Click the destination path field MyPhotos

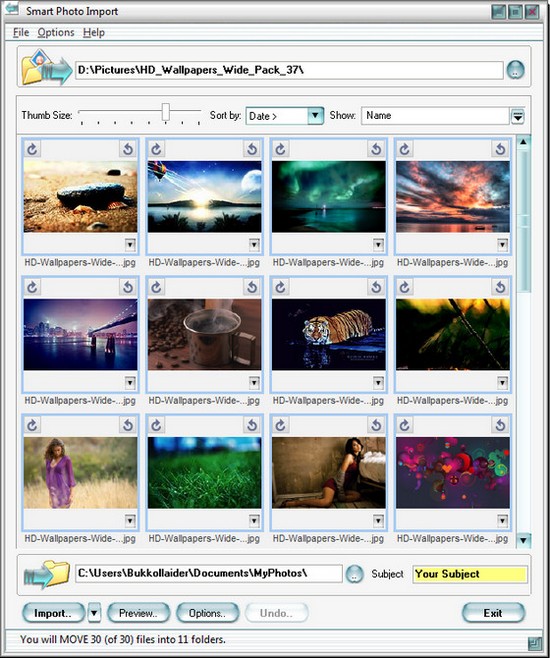(209, 574)
